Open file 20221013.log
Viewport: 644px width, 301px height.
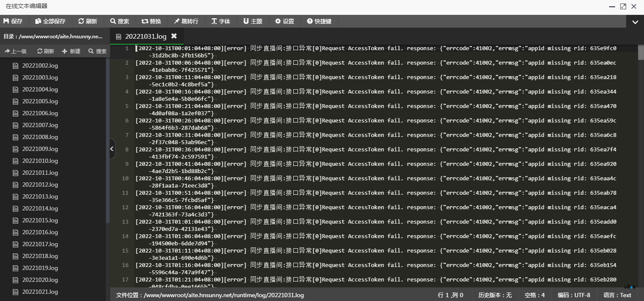[40, 196]
